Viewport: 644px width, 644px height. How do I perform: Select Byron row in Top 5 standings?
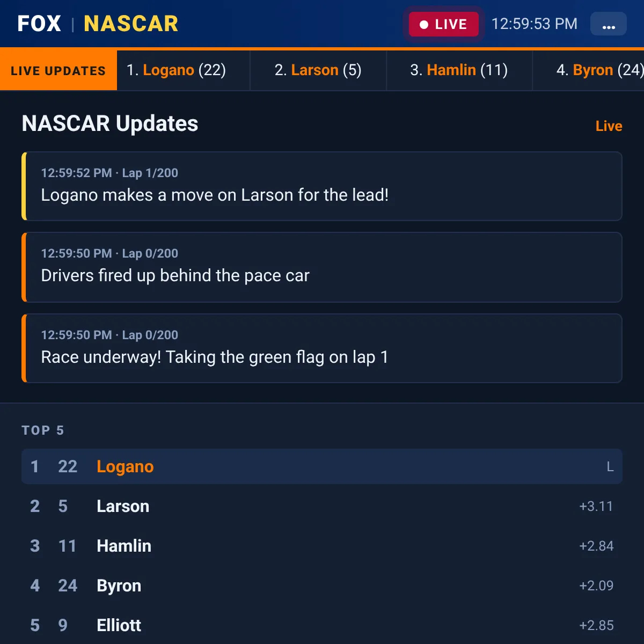[x=322, y=586]
